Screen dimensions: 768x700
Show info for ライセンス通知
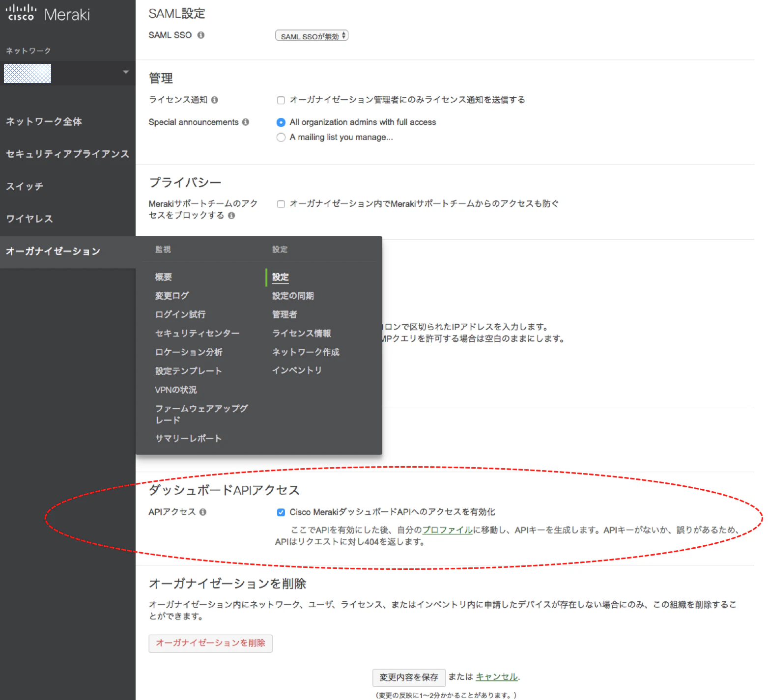tap(215, 100)
